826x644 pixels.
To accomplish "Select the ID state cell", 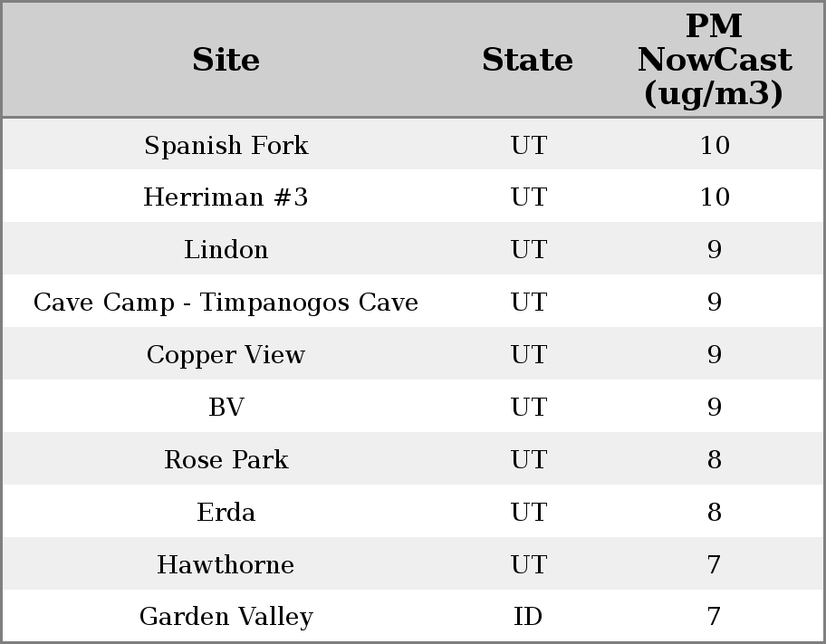I will click(528, 617).
